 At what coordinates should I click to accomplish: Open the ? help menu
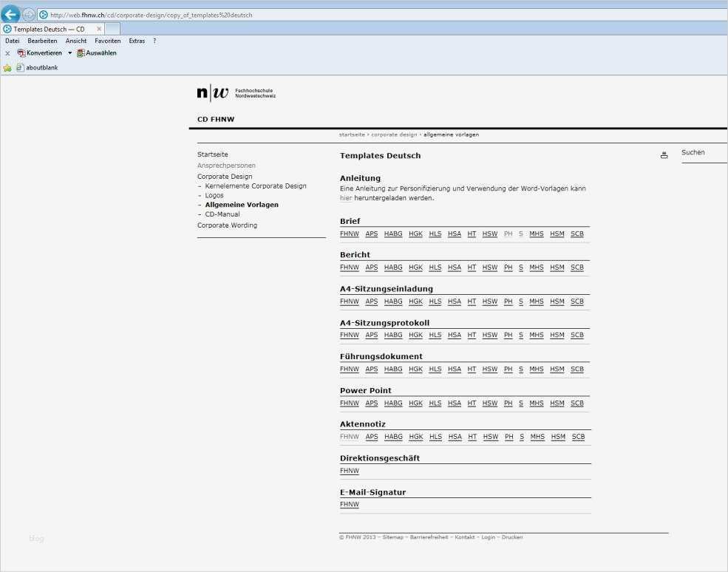pyautogui.click(x=154, y=41)
